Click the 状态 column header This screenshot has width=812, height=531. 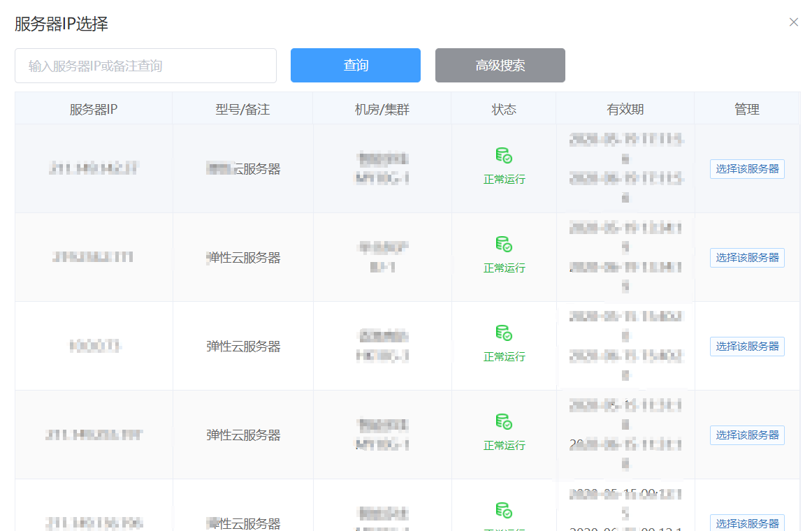[504, 109]
